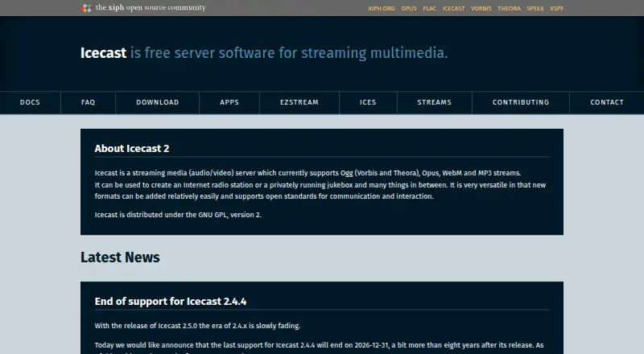The width and height of the screenshot is (644, 354).
Task: Open the CONTACT page
Action: click(607, 102)
